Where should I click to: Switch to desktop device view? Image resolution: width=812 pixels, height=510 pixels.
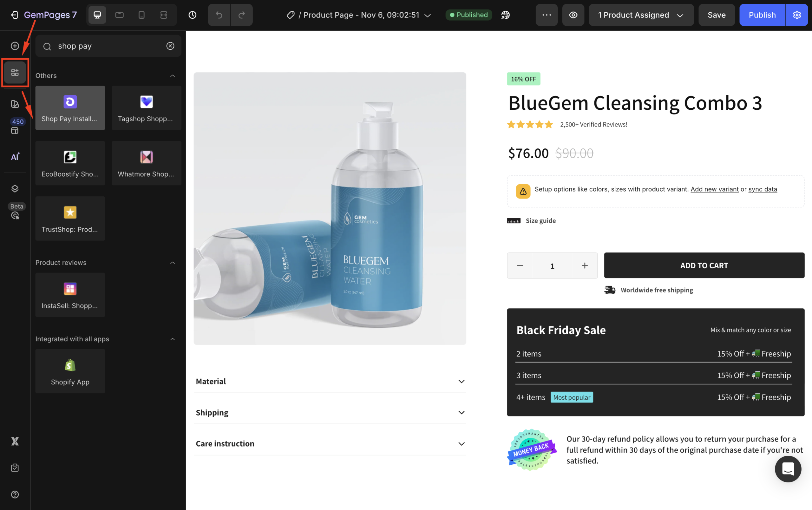click(97, 15)
